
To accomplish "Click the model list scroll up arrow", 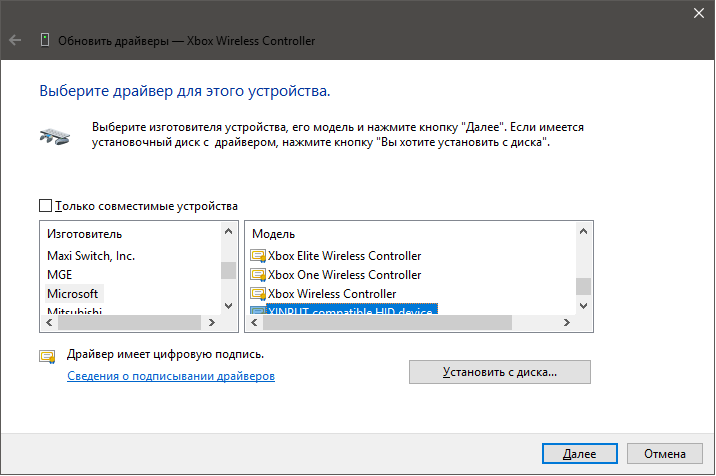I will (x=583, y=232).
